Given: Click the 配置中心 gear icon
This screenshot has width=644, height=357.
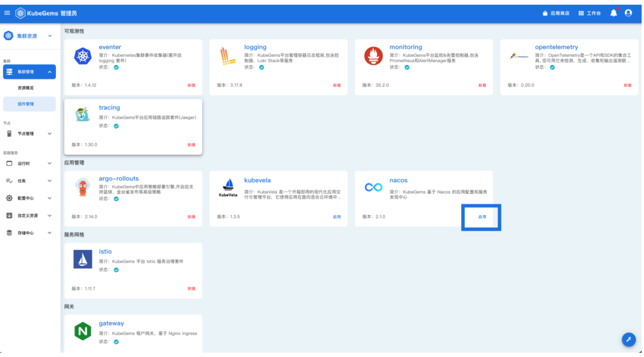Looking at the screenshot, I should point(9,198).
